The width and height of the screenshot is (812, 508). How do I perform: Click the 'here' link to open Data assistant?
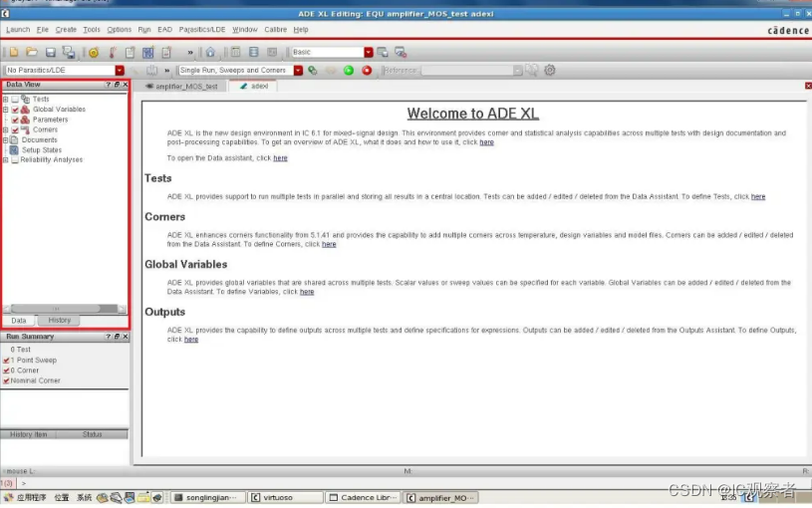(x=280, y=158)
